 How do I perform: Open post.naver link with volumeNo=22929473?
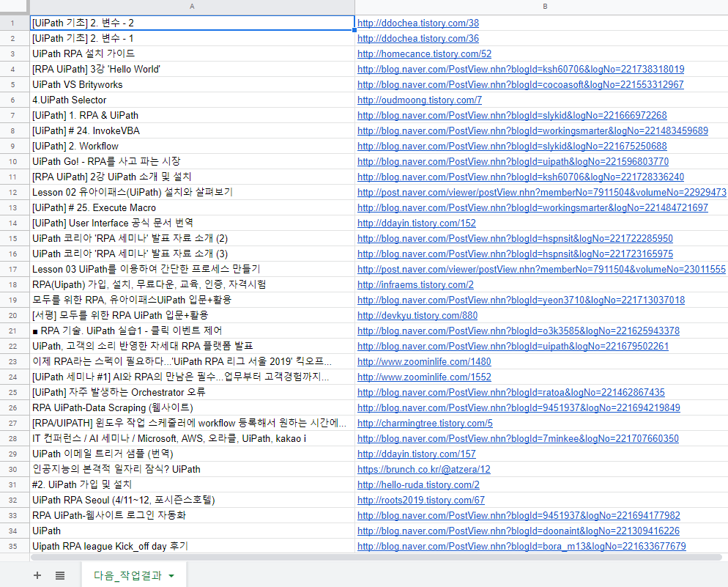tap(541, 192)
